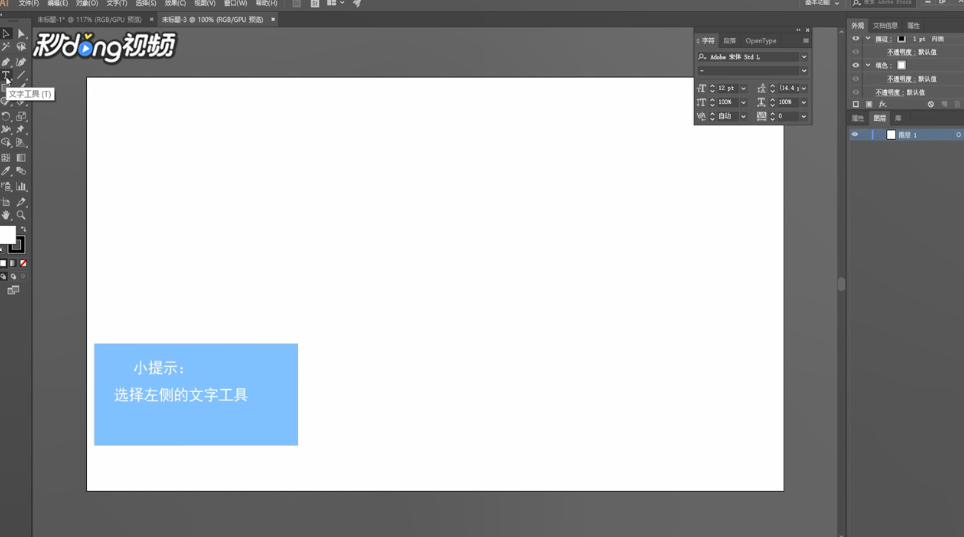964x537 pixels.
Task: Select the Shape Builder tool
Action: pyautogui.click(x=6, y=143)
